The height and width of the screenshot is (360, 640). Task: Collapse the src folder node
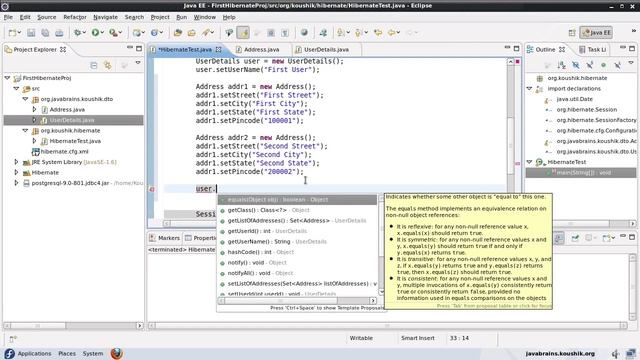[x=16, y=88]
